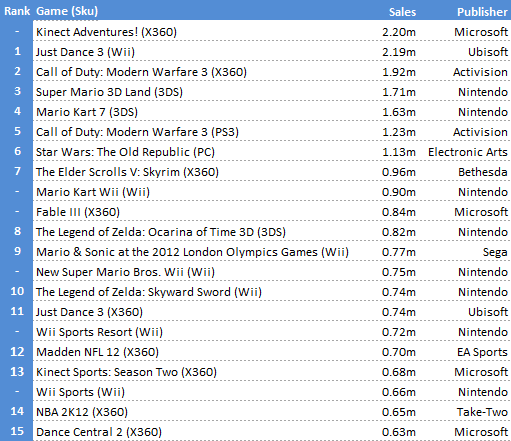Select Just Dance 3 (Wii) game title
Image resolution: width=511 pixels, height=441 pixels.
pyautogui.click(x=85, y=52)
